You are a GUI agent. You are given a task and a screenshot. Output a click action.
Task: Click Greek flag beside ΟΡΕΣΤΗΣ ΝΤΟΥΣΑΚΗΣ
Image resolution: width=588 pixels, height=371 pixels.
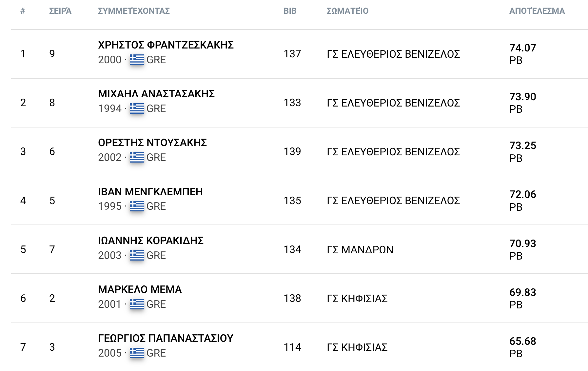coord(137,157)
